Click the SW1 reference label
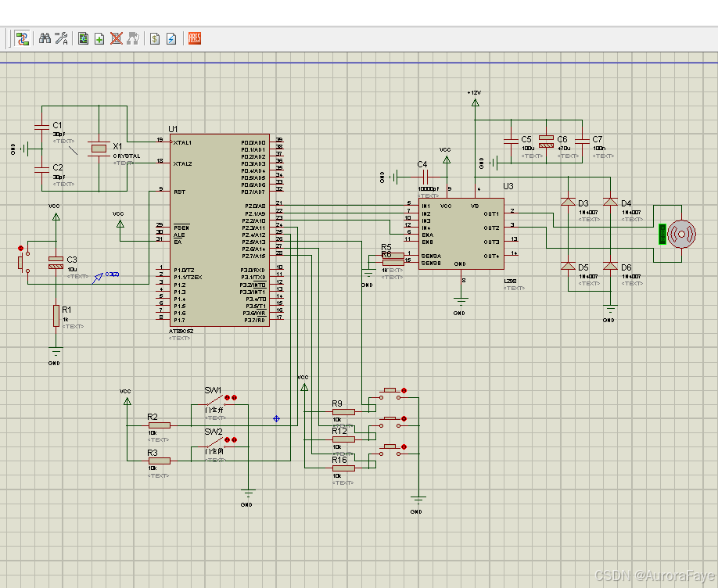The width and height of the screenshot is (718, 588). click(x=213, y=390)
